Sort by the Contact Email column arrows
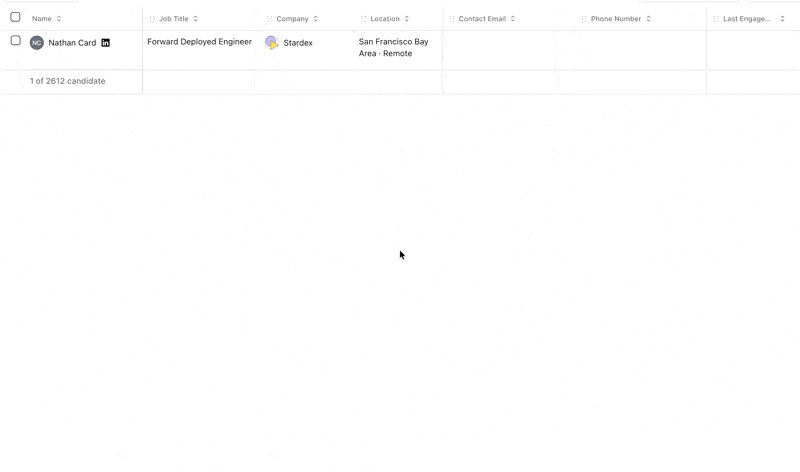 point(513,19)
